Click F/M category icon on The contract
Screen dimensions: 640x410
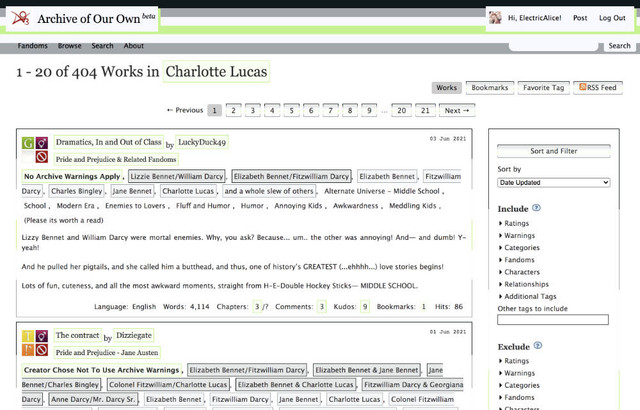click(x=42, y=336)
